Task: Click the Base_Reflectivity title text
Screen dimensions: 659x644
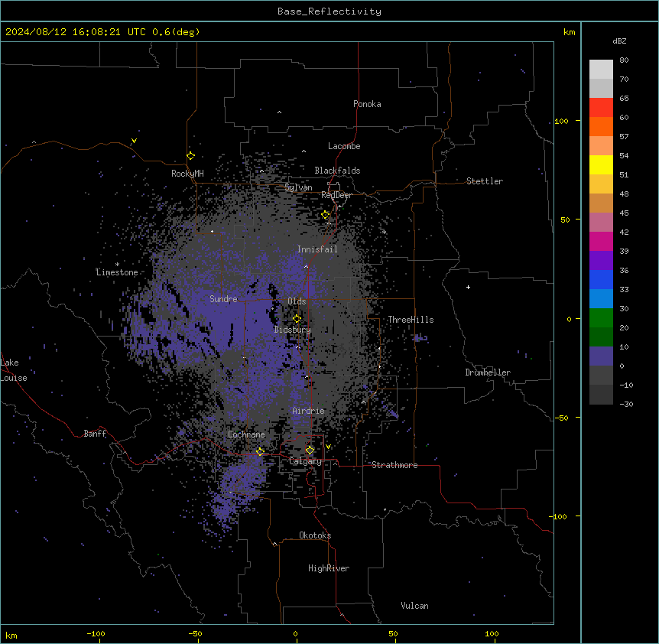Action: point(329,11)
